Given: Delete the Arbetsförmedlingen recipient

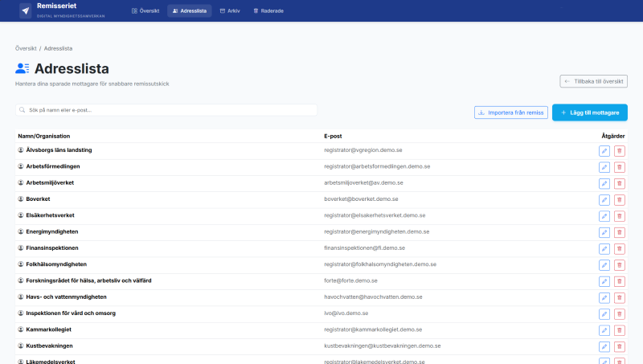Looking at the screenshot, I should pyautogui.click(x=619, y=166).
